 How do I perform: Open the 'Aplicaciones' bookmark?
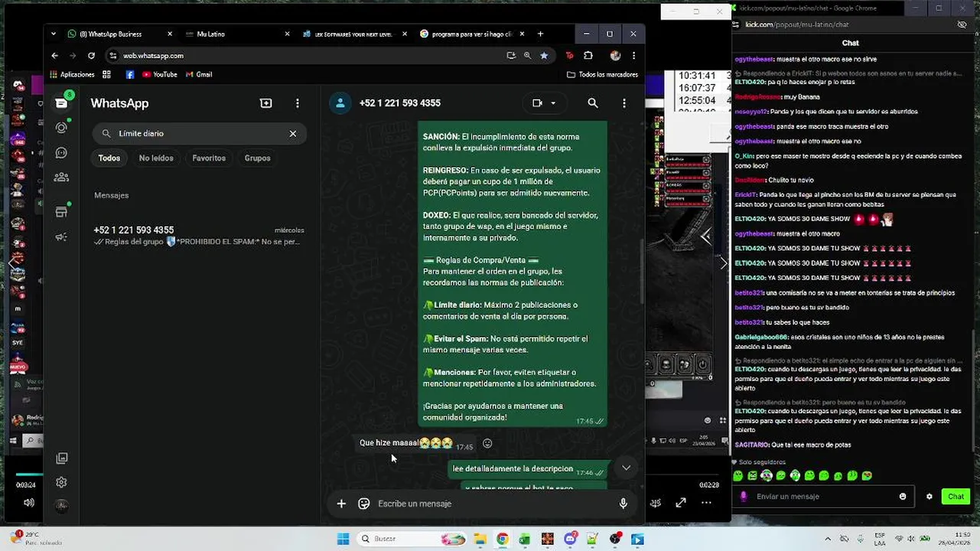[x=72, y=74]
